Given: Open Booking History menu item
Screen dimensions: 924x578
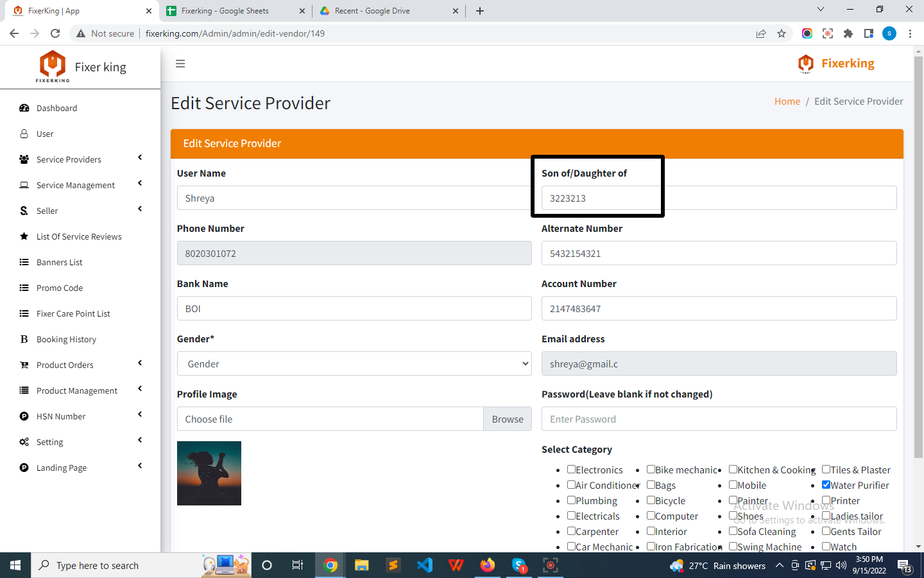Looking at the screenshot, I should click(x=66, y=339).
